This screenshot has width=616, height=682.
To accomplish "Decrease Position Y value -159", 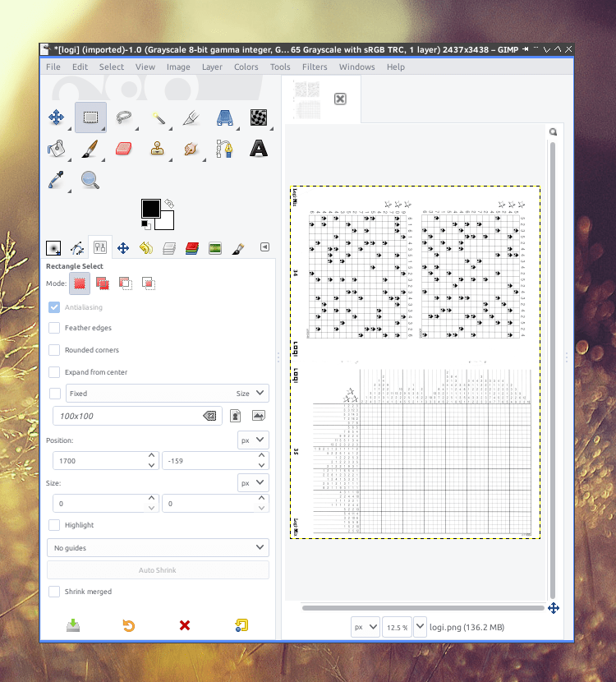I will point(261,465).
